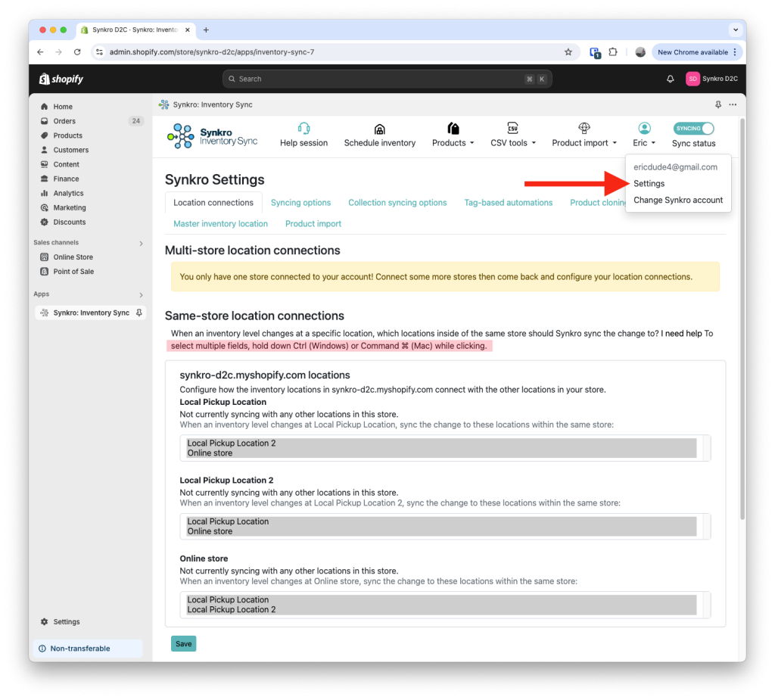Toggle the SYNCING sync status switch

pos(693,129)
